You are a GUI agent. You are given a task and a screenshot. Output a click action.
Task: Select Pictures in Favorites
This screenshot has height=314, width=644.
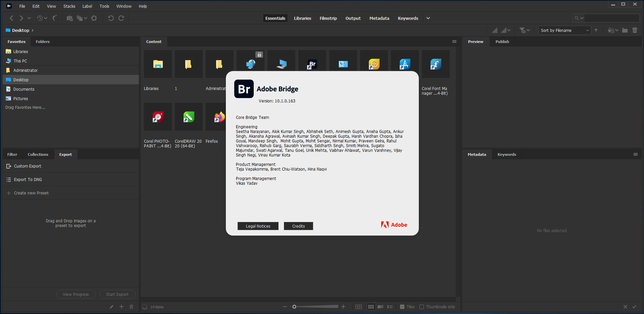coord(71,98)
